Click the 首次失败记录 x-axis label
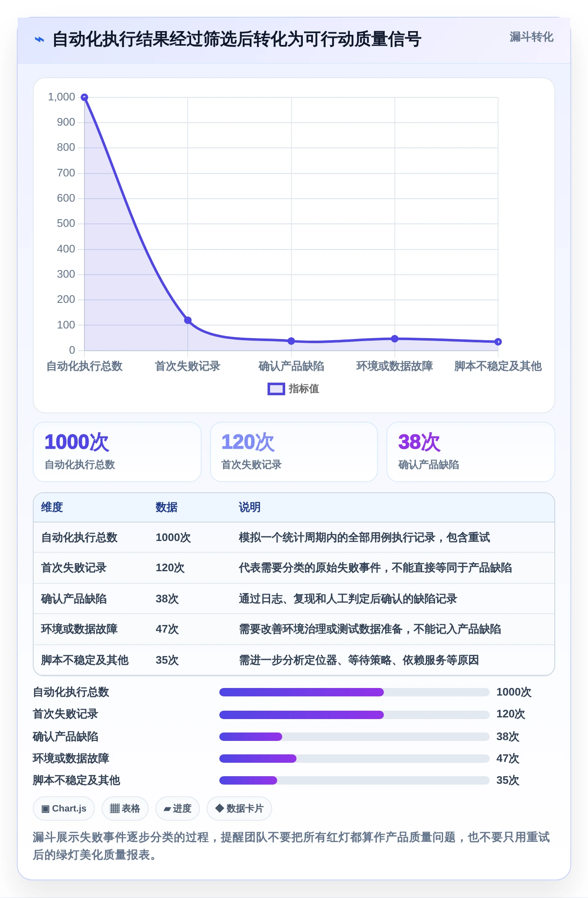 click(188, 366)
